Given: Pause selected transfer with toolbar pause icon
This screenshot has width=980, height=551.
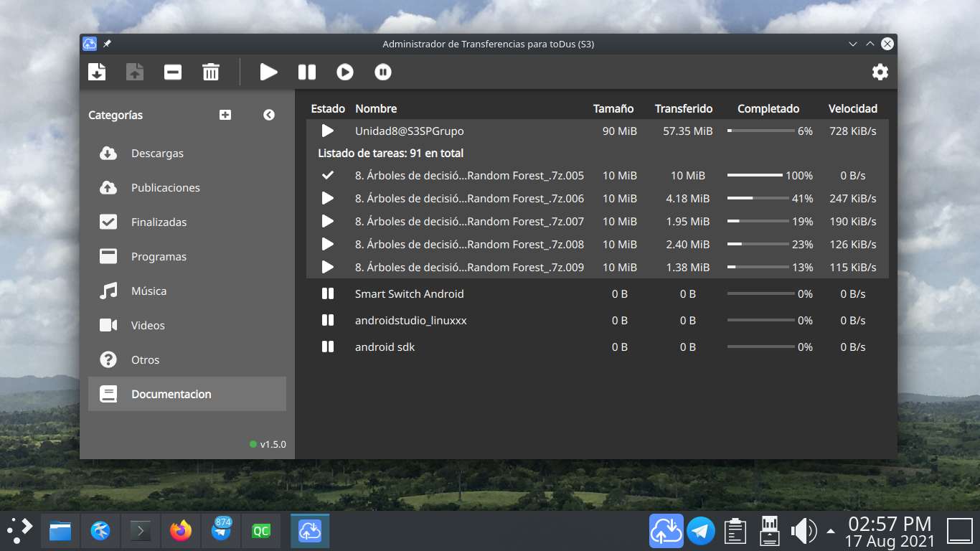Looking at the screenshot, I should (307, 72).
